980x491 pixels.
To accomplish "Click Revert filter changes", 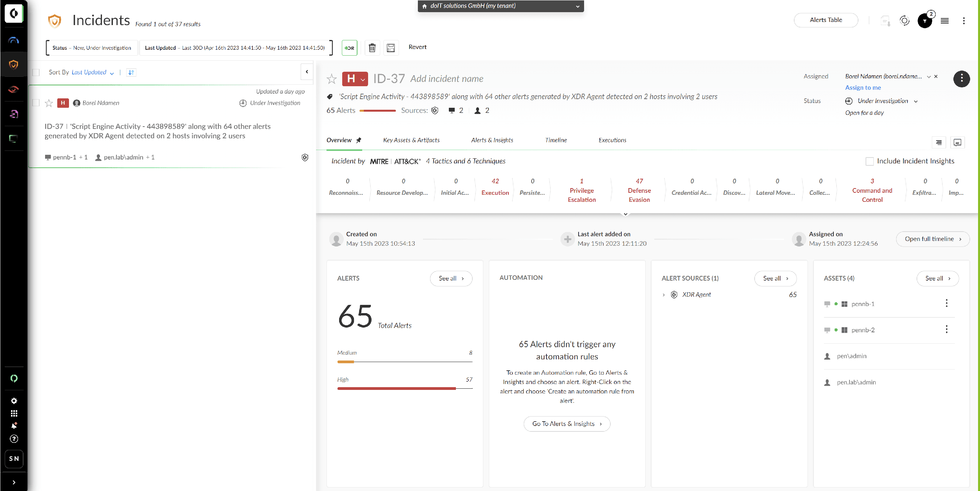I will 417,47.
